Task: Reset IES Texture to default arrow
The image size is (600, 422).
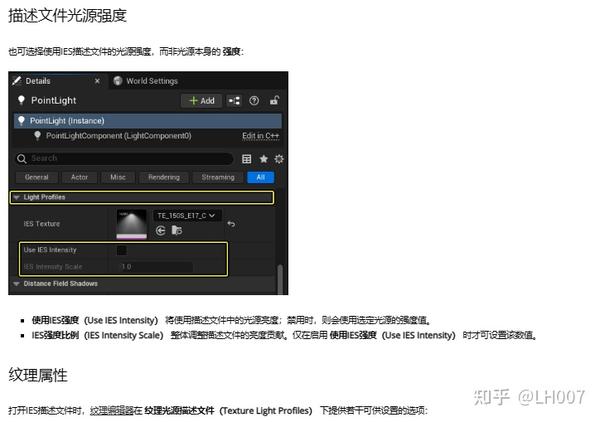Action: coord(231,224)
